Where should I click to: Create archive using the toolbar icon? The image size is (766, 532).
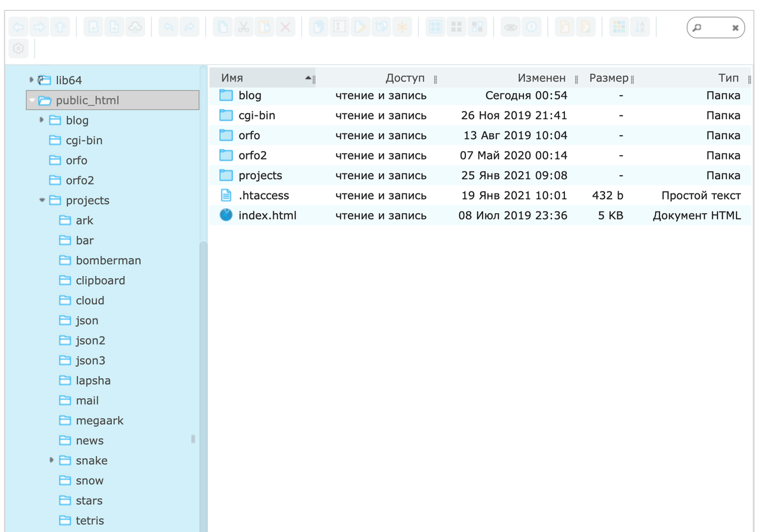[585, 27]
